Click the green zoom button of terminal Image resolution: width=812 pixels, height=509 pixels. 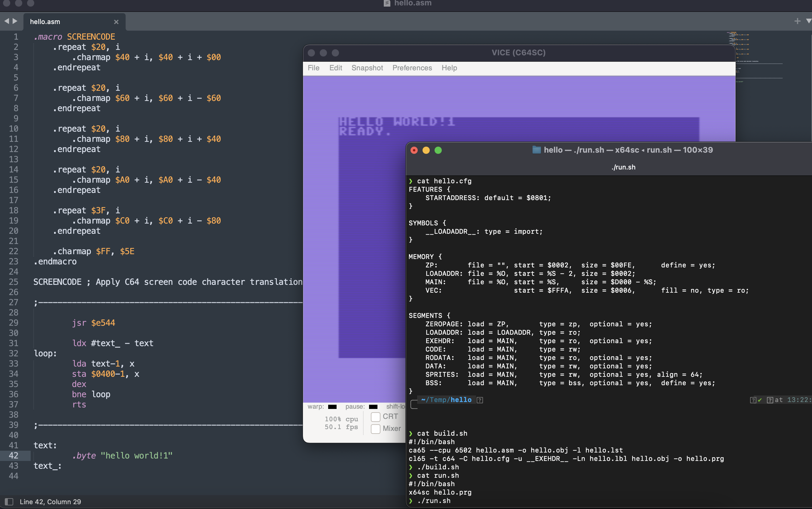click(438, 150)
